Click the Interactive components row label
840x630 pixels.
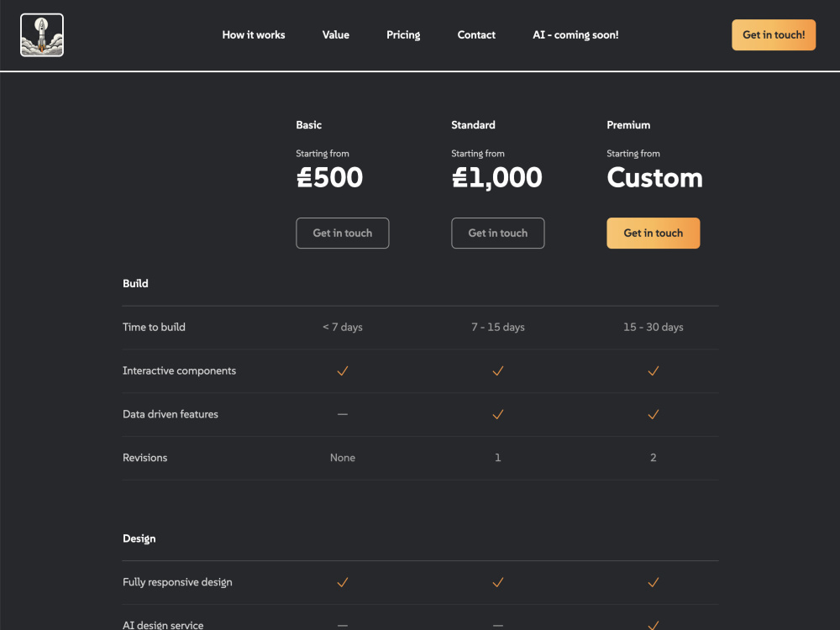coord(179,370)
